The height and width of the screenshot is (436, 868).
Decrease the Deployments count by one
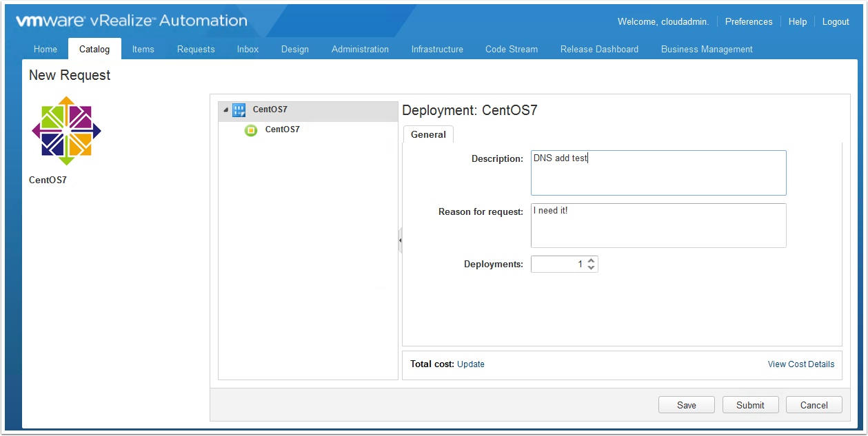592,268
